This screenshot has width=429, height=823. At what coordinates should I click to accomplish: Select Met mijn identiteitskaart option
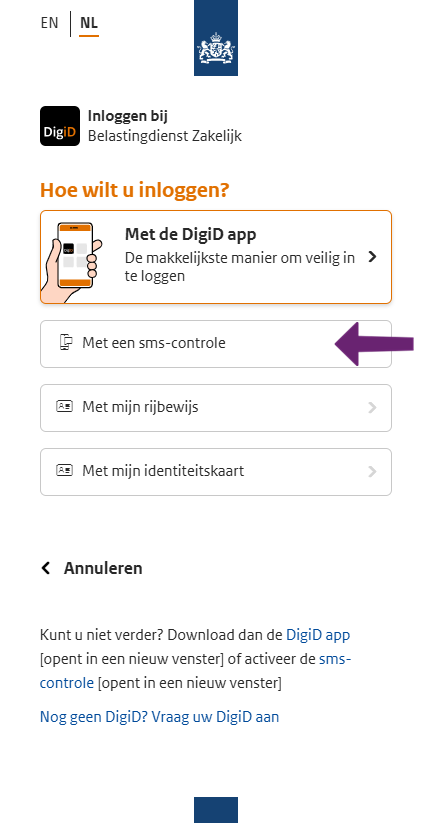coord(216,472)
